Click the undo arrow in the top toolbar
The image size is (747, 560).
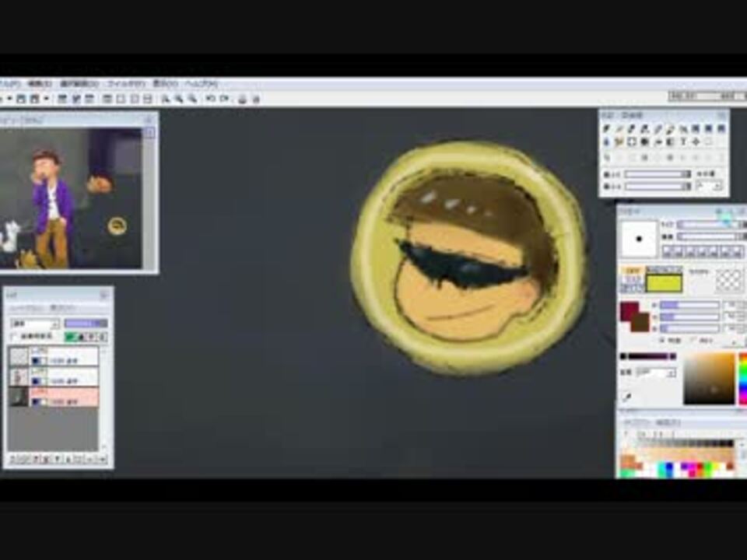[211, 99]
